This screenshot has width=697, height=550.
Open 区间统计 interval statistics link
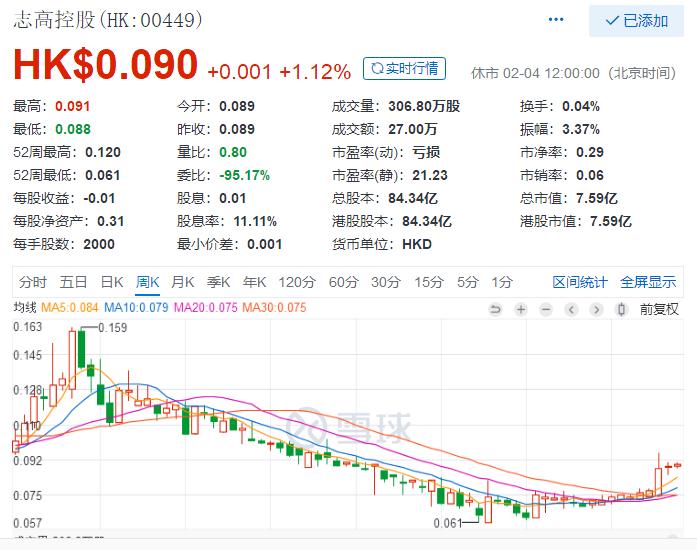580,282
